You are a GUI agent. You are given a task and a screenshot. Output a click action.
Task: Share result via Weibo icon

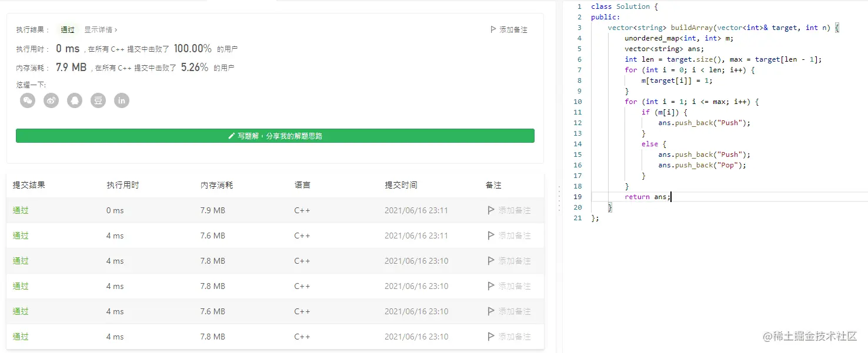click(51, 100)
